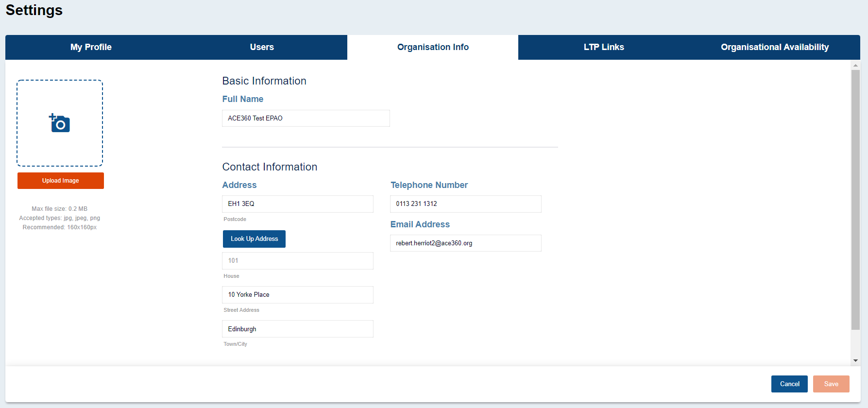Switch to the Users tab
Screen dimensions: 868x408
262,47
